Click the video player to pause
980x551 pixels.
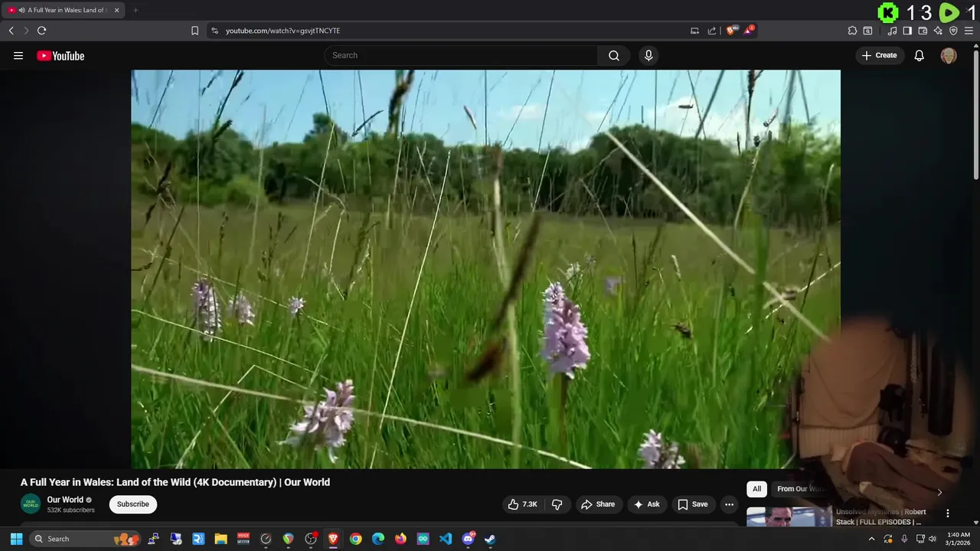(485, 269)
